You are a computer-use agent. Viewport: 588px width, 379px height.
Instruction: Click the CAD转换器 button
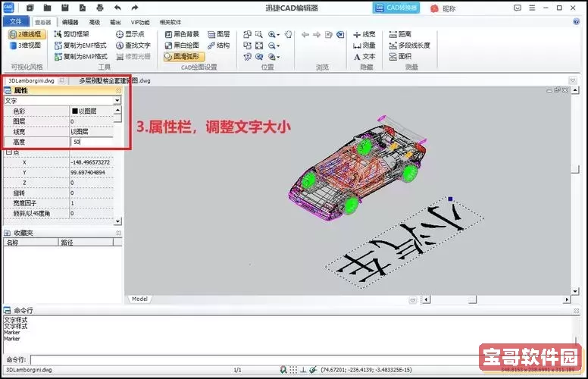396,8
